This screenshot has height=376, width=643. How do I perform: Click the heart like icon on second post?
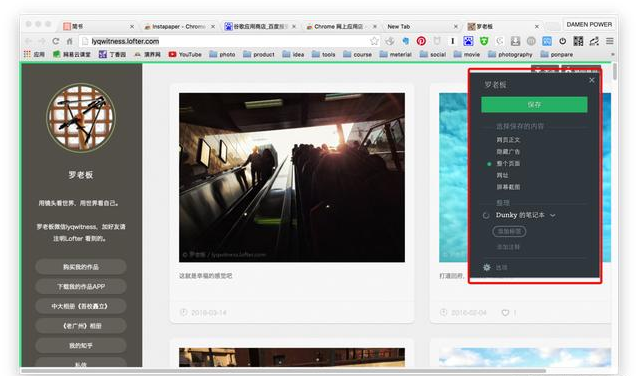(x=505, y=313)
